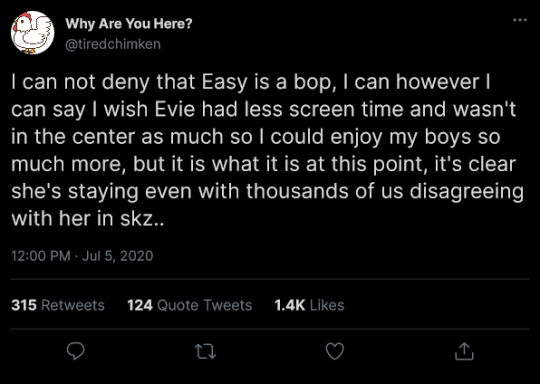Viewport: 540px width, 384px height.
Task: Open the share tweet icon
Action: (x=464, y=351)
